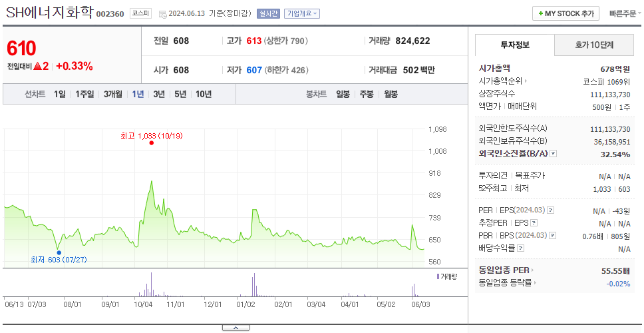This screenshot has height=333, width=644.
Task: Click the +0.33% change value
Action: 75,66
